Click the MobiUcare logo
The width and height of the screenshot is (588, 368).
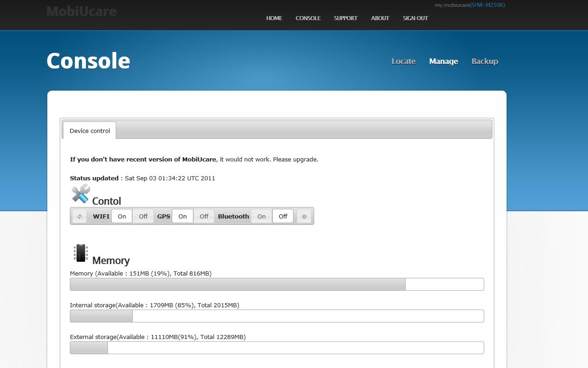coord(81,11)
